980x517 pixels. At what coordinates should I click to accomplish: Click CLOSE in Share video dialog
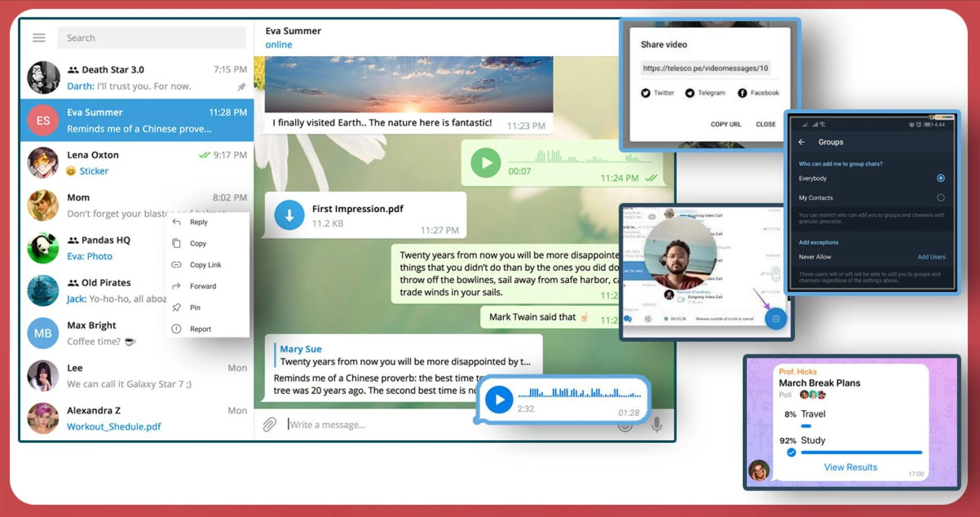click(x=766, y=124)
